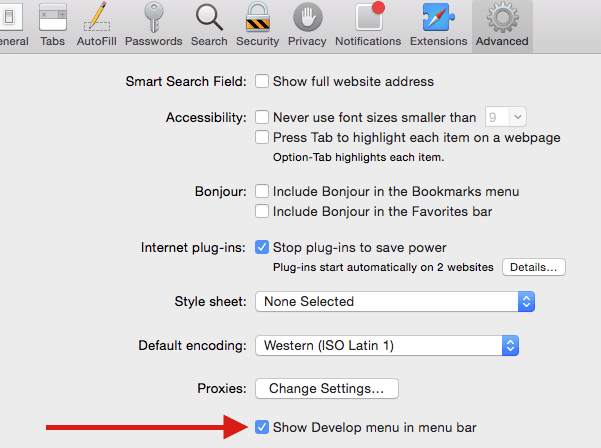Click the Smart Search Field label
Viewport: 601px width, 448px height.
coord(186,81)
